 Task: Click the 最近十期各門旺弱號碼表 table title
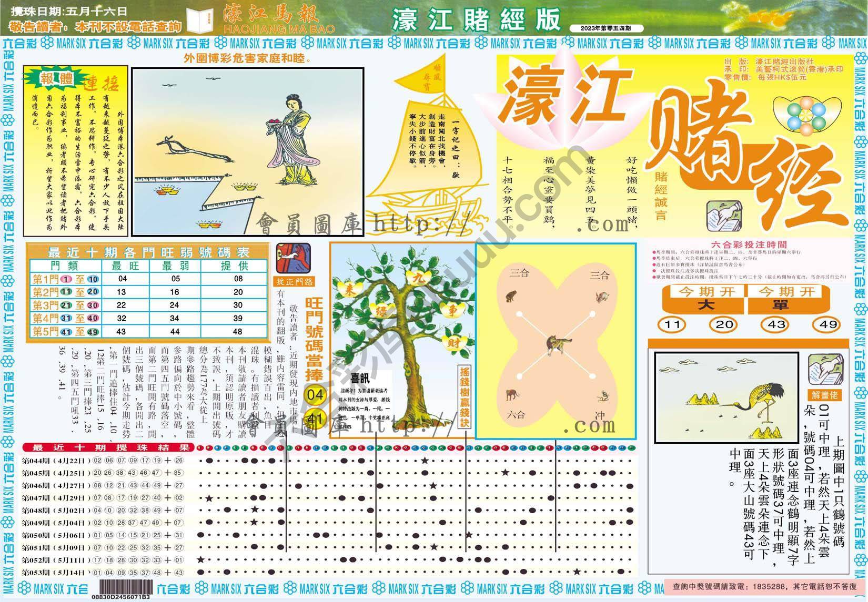[149, 251]
